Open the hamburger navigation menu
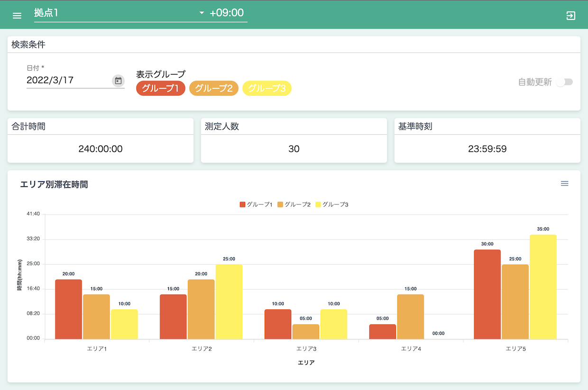 click(17, 15)
